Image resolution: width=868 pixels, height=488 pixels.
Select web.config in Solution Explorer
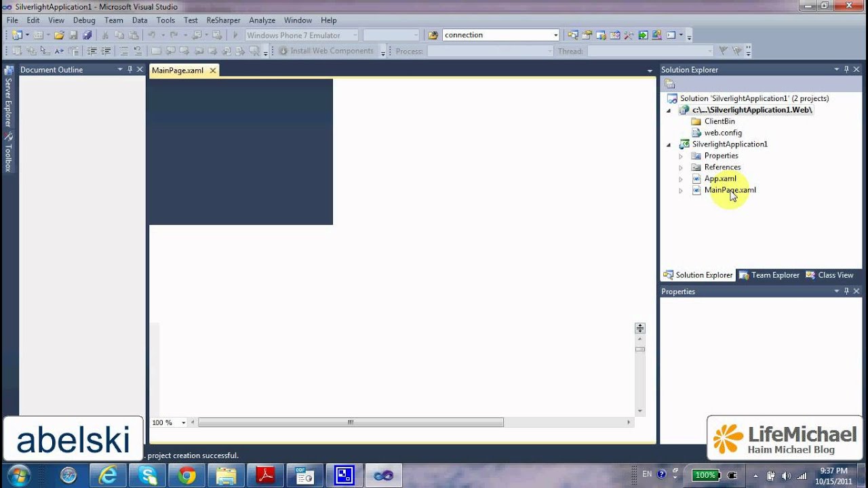point(723,133)
